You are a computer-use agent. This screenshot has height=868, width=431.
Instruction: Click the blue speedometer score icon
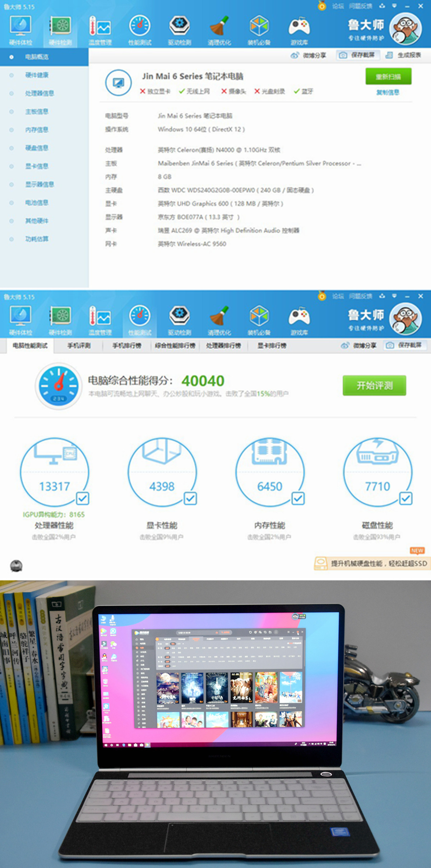pos(59,386)
